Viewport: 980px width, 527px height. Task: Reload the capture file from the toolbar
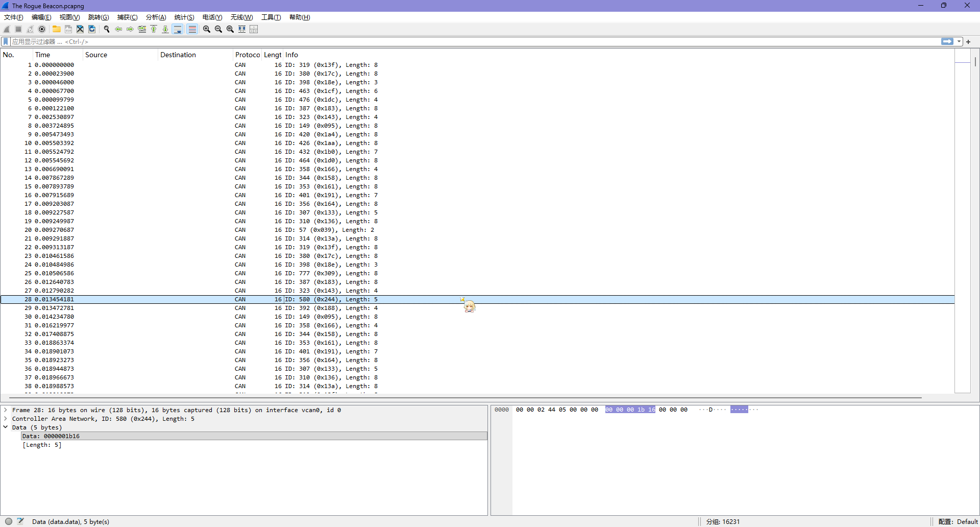[x=92, y=29]
